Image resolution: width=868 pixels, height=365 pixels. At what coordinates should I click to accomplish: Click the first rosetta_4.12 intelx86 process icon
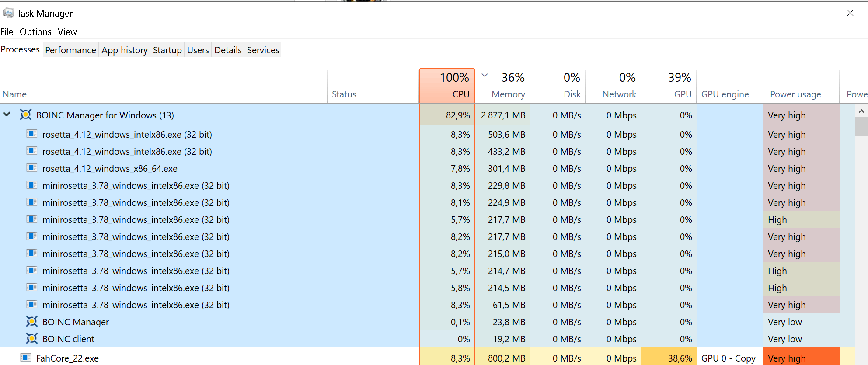pyautogui.click(x=31, y=134)
